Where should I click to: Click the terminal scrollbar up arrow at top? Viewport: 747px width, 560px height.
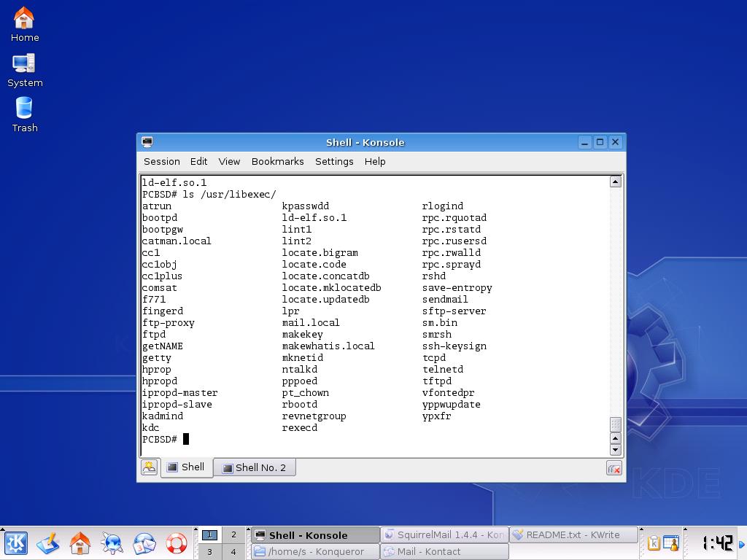click(x=616, y=182)
